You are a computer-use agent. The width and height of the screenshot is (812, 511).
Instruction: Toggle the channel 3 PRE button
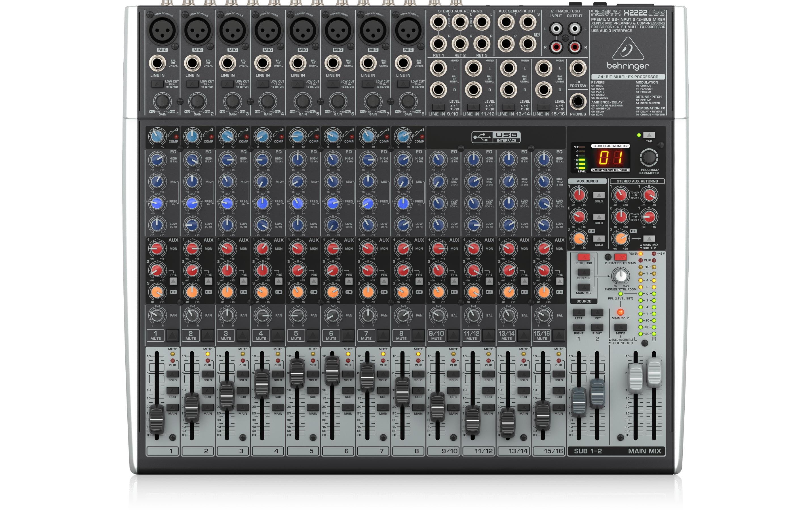[x=243, y=282]
